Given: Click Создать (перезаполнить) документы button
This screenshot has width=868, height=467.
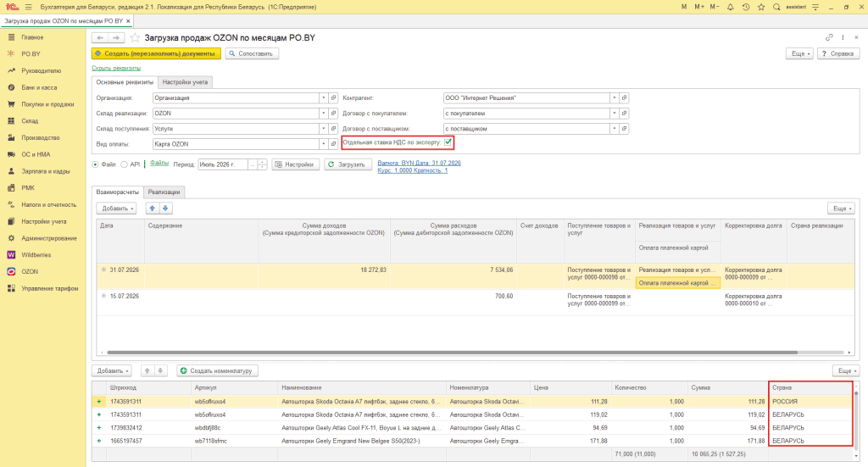Looking at the screenshot, I should [x=156, y=53].
